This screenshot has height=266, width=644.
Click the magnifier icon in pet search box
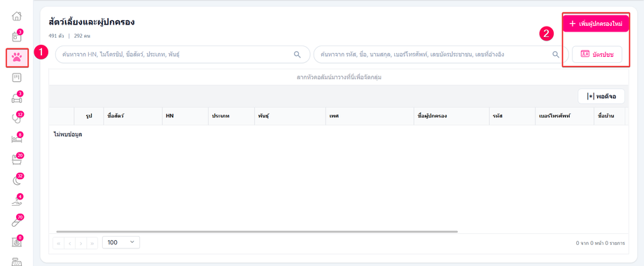(297, 54)
